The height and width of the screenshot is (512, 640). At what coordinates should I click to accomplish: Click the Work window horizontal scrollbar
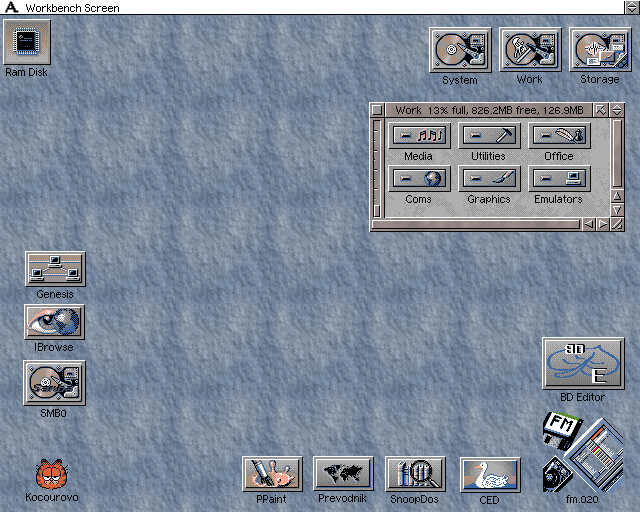(x=476, y=224)
